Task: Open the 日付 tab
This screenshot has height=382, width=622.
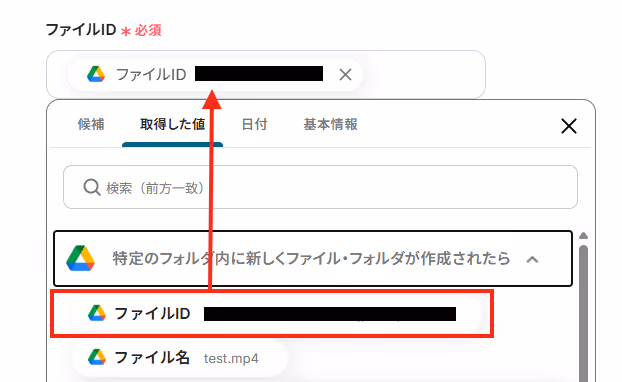Action: (x=254, y=124)
